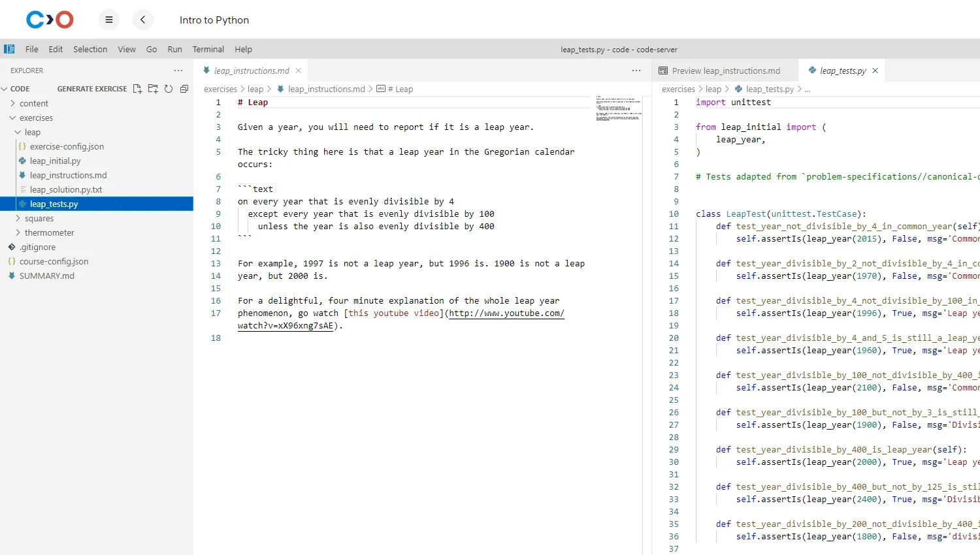
Task: Click the symbol icon before # Leap breadcrumb
Action: pos(381,89)
